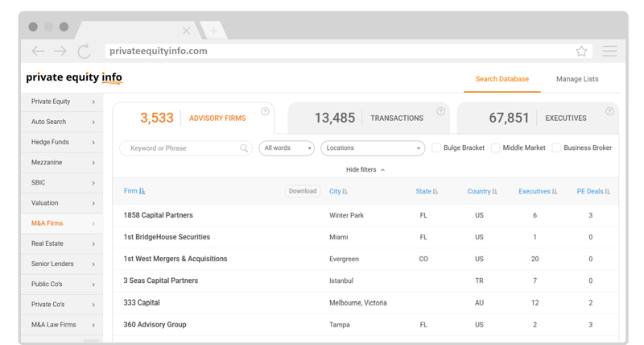Image resolution: width=644 pixels, height=345 pixels.
Task: Select the Transactions tab card
Action: [369, 118]
